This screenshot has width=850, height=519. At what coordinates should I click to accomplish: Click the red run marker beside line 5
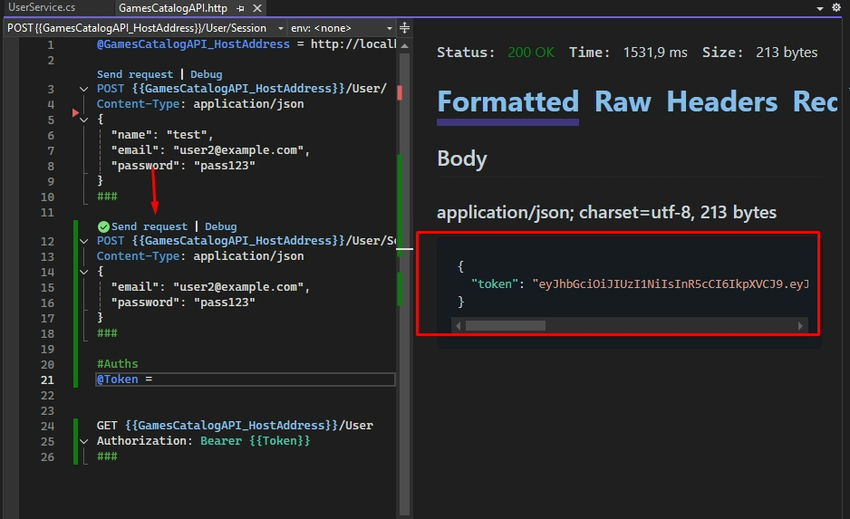76,114
